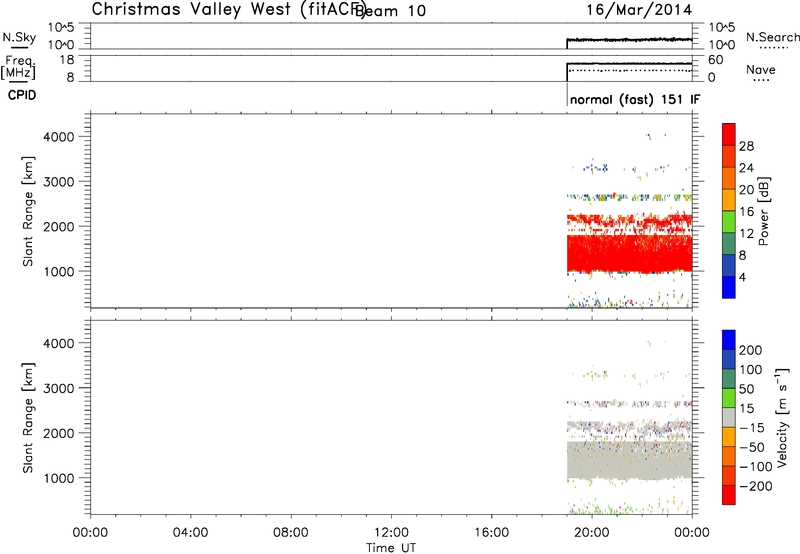Click the "Freq. [MHz]" axis label

click(x=19, y=67)
